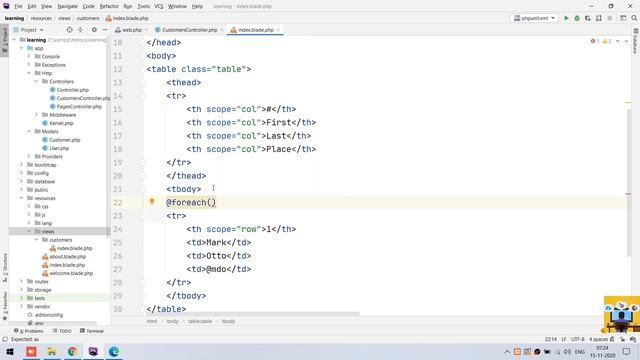Click the red error count indicator
640x360 pixels.
pyautogui.click(x=595, y=41)
